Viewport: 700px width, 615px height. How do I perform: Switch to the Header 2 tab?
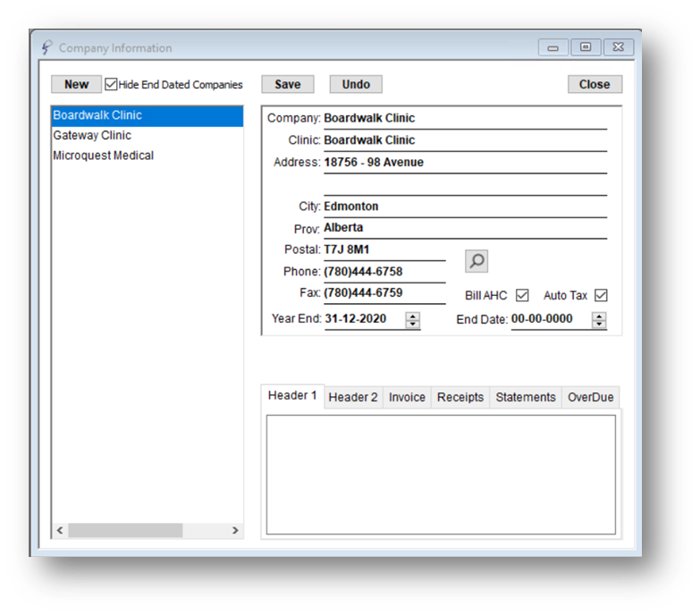[353, 397]
